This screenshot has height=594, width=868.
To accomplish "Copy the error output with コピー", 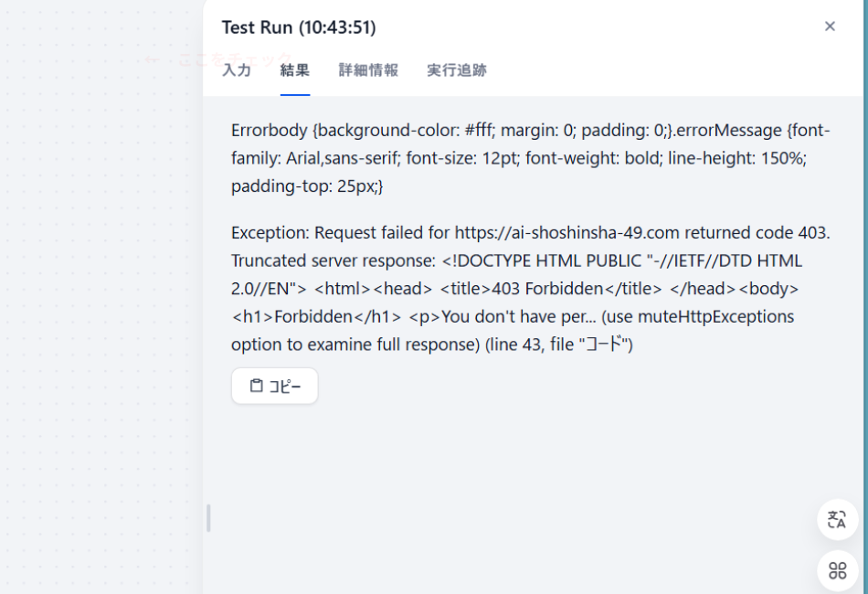I will point(274,385).
